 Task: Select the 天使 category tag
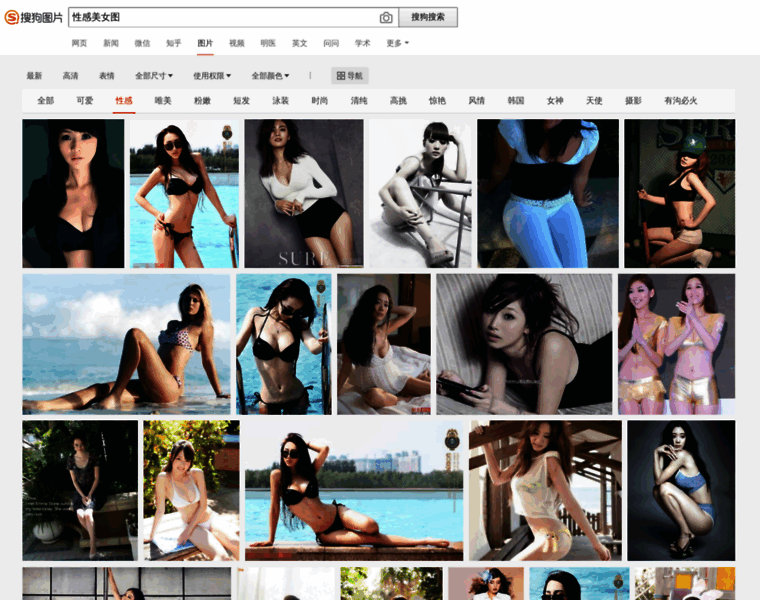(x=594, y=101)
